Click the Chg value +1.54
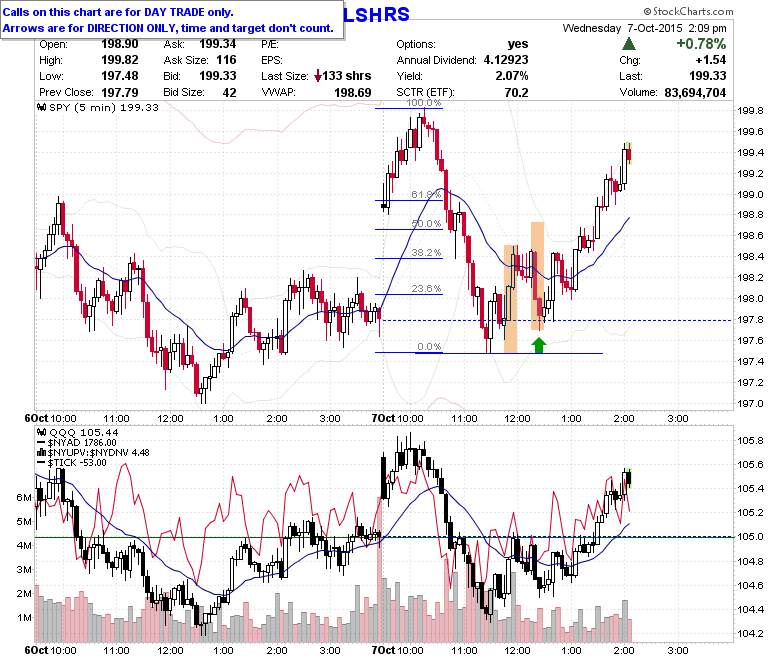The height and width of the screenshot is (659, 780). (x=711, y=60)
